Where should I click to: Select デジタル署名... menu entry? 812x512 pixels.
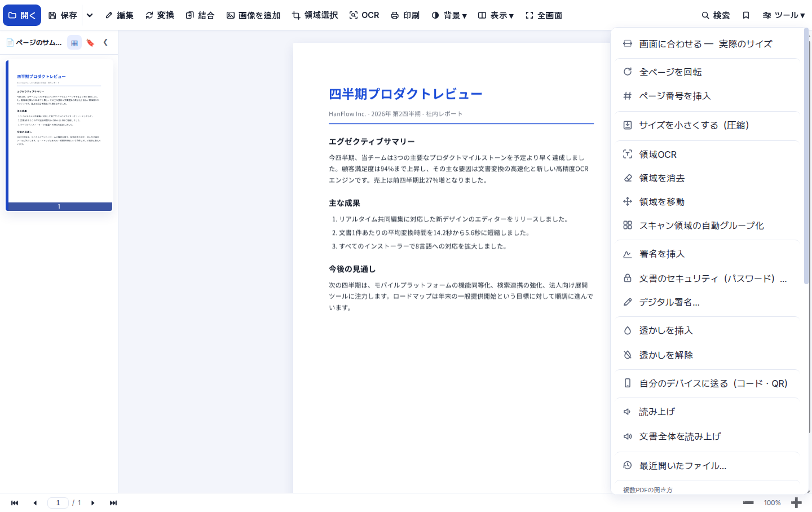click(x=707, y=302)
